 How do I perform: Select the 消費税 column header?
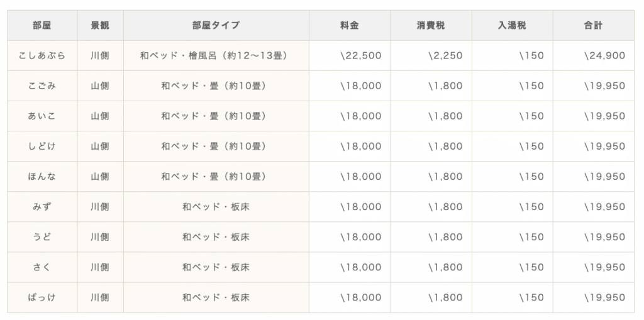(431, 26)
